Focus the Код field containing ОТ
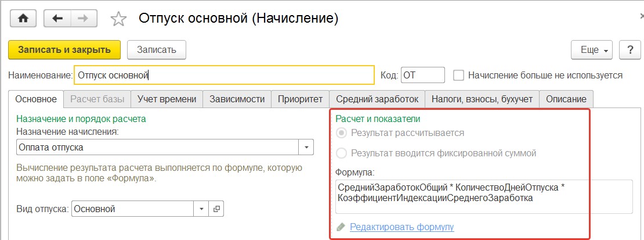Image resolution: width=644 pixels, height=240 pixels. click(422, 76)
